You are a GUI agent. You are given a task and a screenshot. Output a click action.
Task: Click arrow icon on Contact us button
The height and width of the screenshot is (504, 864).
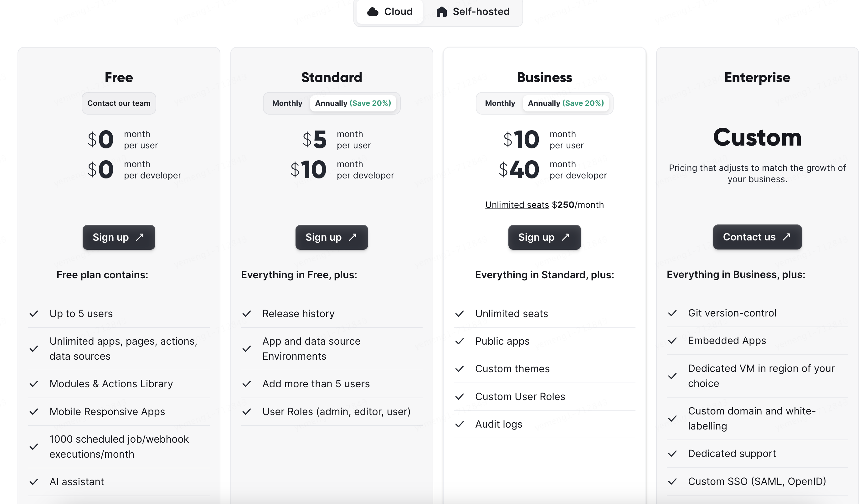pos(786,237)
